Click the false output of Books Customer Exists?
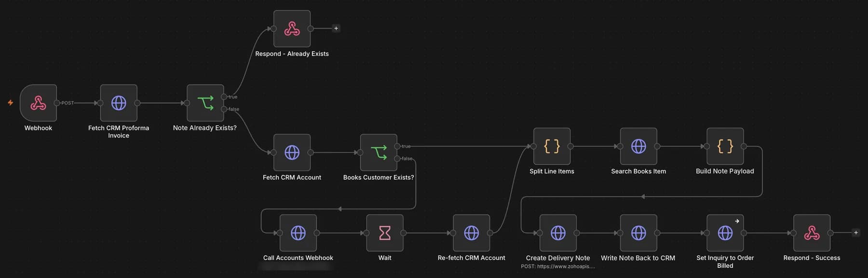Viewport: 868px width, 278px height. click(397, 158)
